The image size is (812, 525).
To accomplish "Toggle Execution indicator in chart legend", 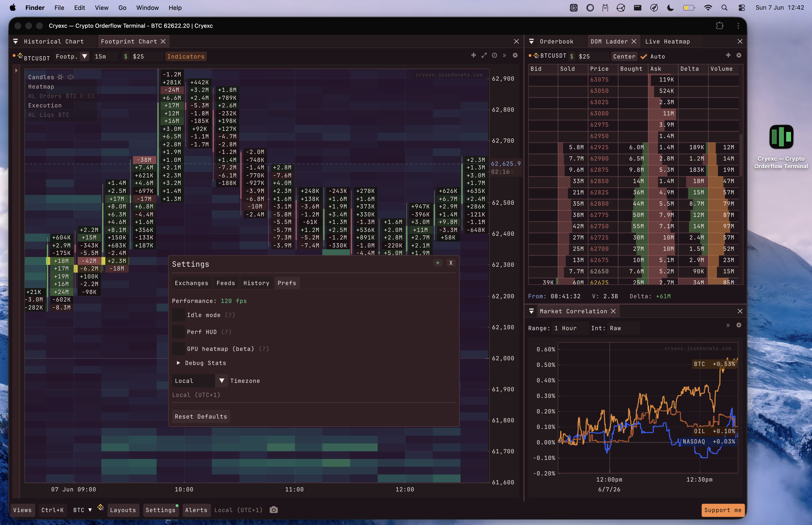I will 45,105.
